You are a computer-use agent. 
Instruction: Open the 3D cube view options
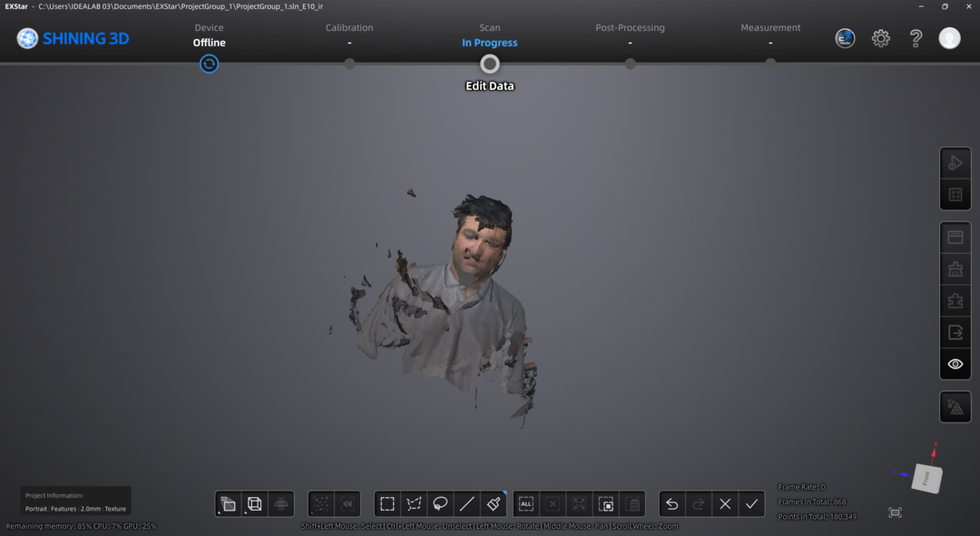tap(254, 503)
